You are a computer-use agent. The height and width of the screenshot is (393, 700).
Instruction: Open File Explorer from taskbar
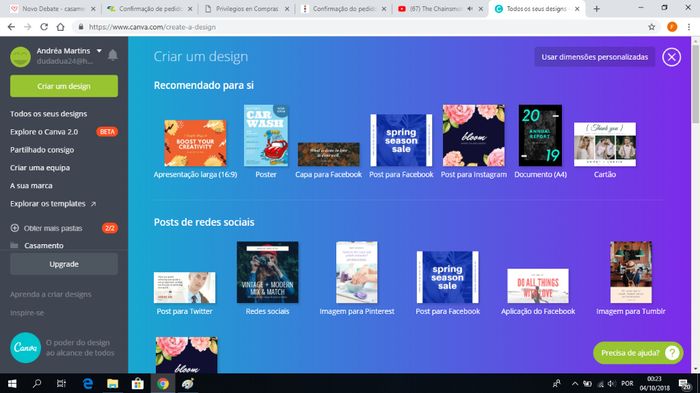tap(112, 383)
